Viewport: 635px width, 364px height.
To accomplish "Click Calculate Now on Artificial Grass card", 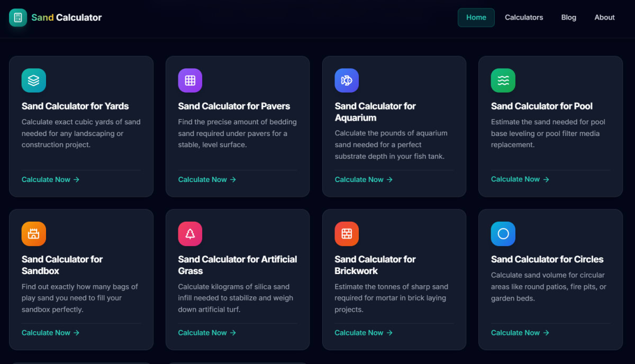I will tap(207, 333).
